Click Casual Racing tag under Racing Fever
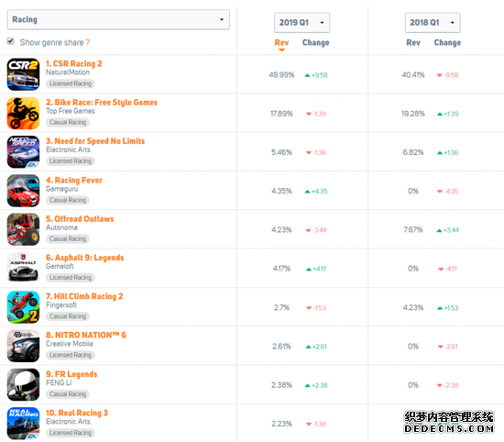 tap(68, 200)
